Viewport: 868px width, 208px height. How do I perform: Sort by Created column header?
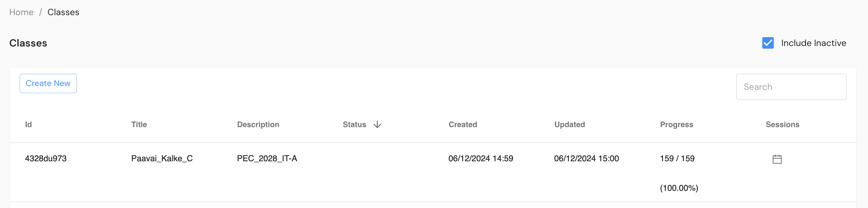(462, 125)
